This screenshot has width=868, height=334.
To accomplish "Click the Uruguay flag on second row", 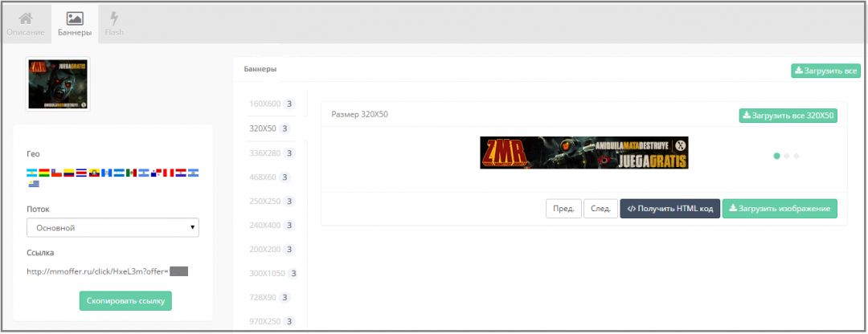I will point(32,184).
